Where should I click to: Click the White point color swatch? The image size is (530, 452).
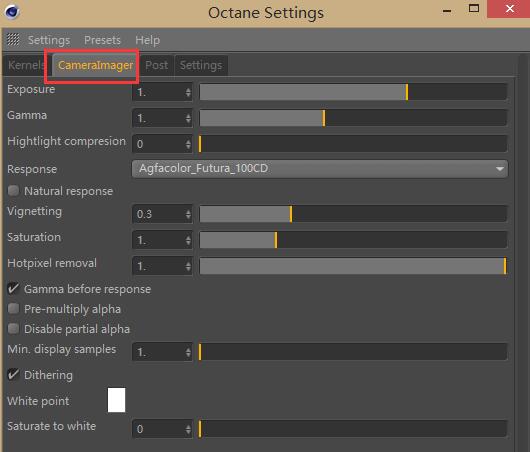click(x=116, y=400)
